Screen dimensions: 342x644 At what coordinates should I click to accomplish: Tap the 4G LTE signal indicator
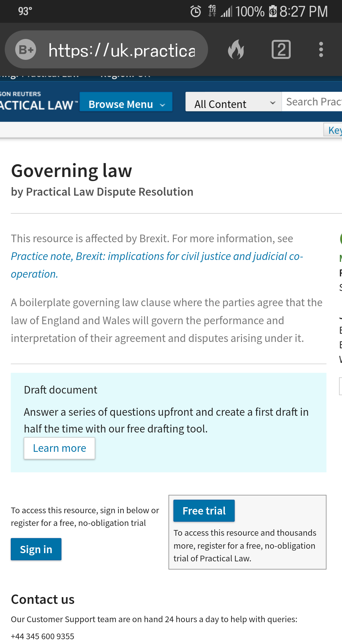[x=212, y=11]
